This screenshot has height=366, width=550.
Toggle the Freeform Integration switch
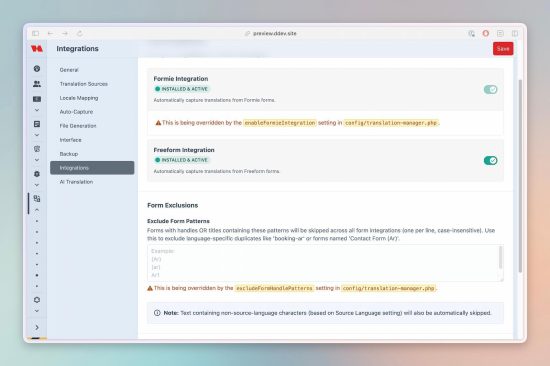click(x=490, y=160)
